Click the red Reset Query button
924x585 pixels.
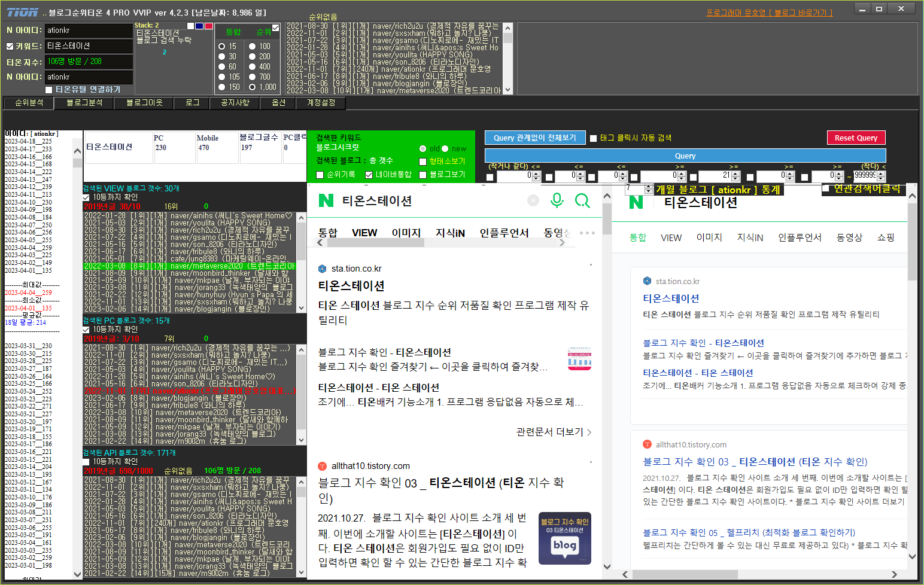pyautogui.click(x=856, y=138)
